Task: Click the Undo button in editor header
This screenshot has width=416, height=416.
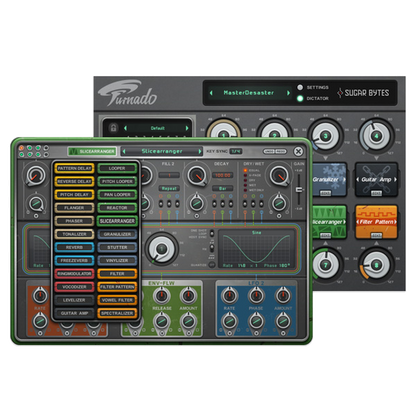Action: pos(269,151)
